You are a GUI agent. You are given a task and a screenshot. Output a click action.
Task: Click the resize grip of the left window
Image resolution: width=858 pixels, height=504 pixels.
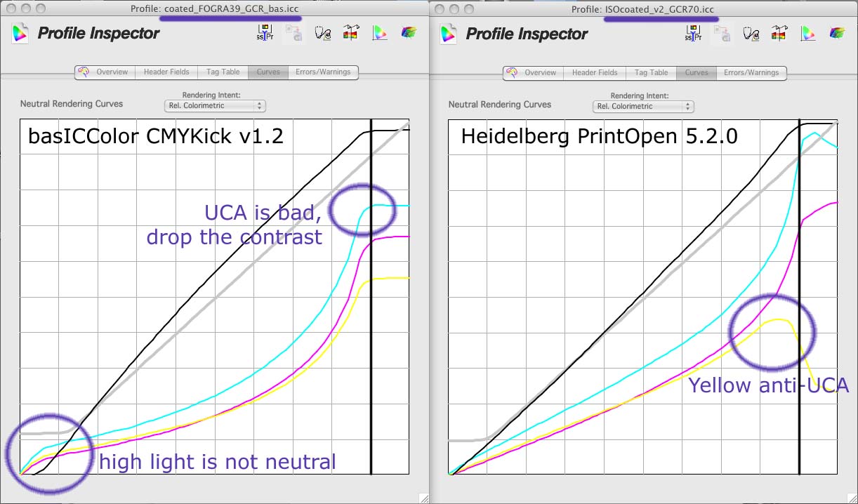(x=423, y=498)
